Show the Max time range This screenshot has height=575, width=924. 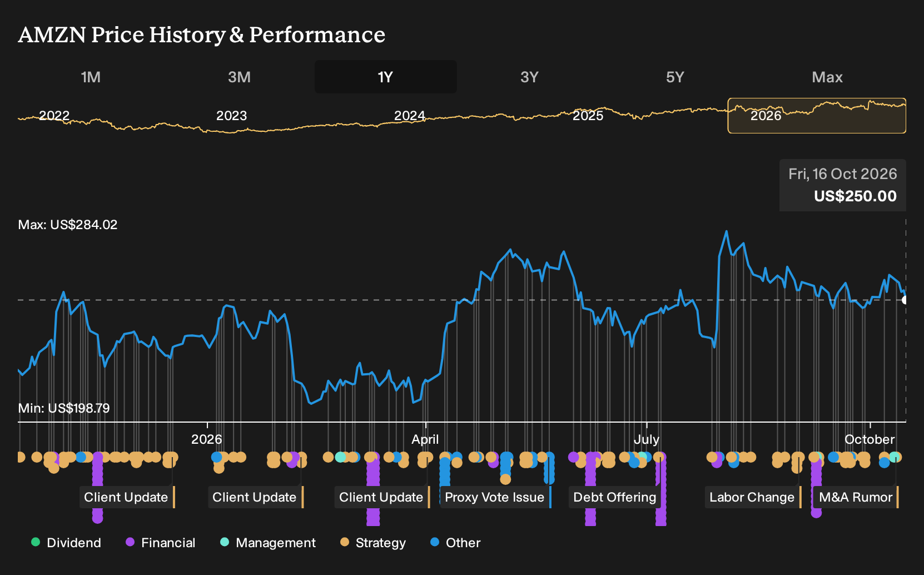click(x=827, y=77)
